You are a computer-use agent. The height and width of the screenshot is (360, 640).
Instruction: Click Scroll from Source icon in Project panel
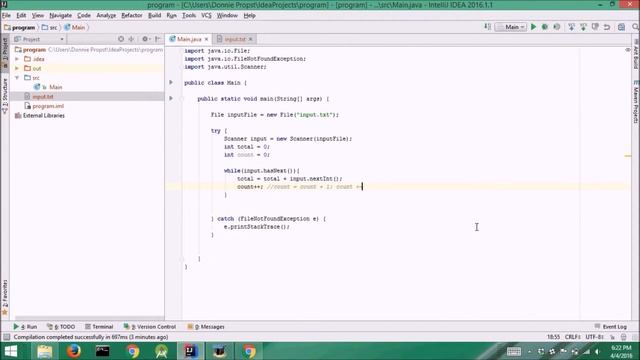click(121, 39)
